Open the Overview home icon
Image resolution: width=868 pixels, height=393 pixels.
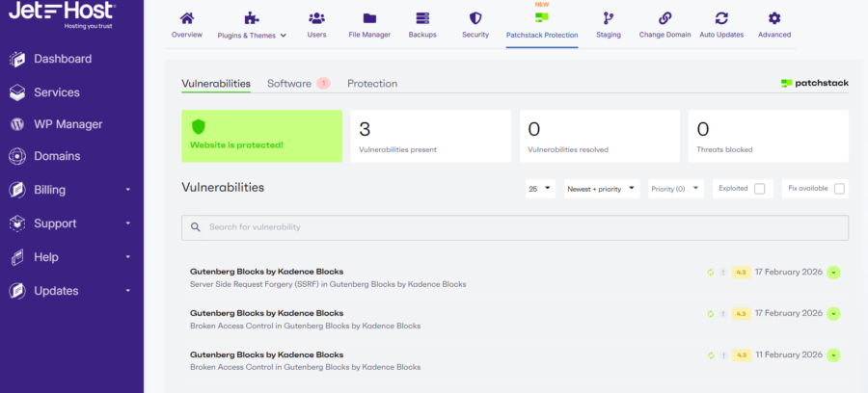(187, 18)
